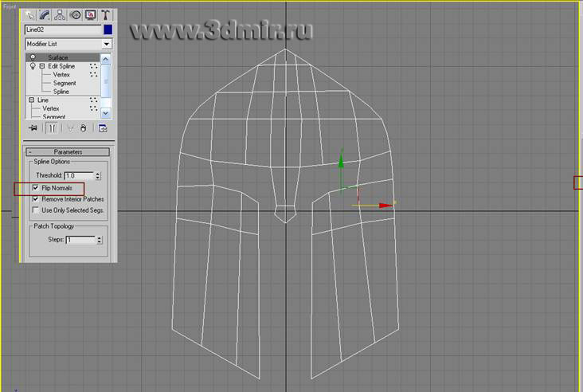Viewport: 583px width, 392px height.
Task: Open the Display panel tab
Action: (x=90, y=15)
